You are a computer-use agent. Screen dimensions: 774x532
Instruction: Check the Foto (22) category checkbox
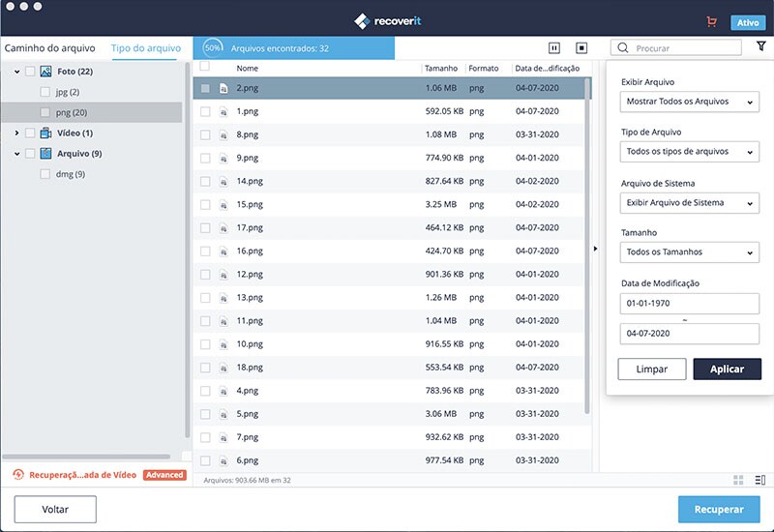(30, 72)
